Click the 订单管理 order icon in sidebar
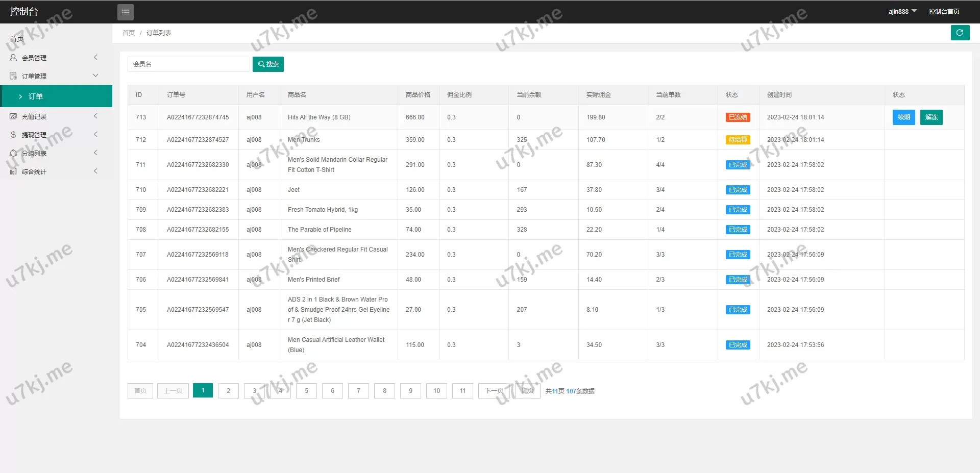This screenshot has height=473, width=980. coord(13,76)
